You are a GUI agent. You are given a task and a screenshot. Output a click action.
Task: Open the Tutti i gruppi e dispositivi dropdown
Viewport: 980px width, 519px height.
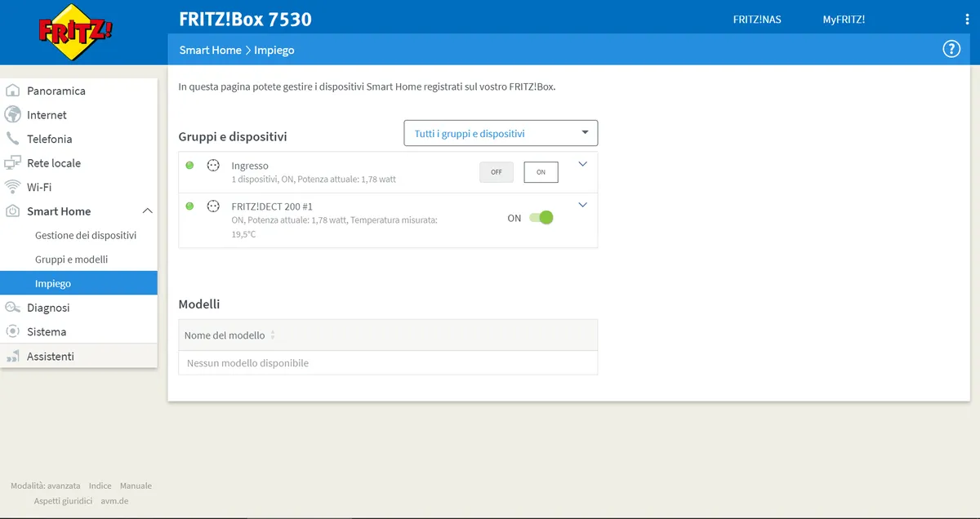(501, 133)
